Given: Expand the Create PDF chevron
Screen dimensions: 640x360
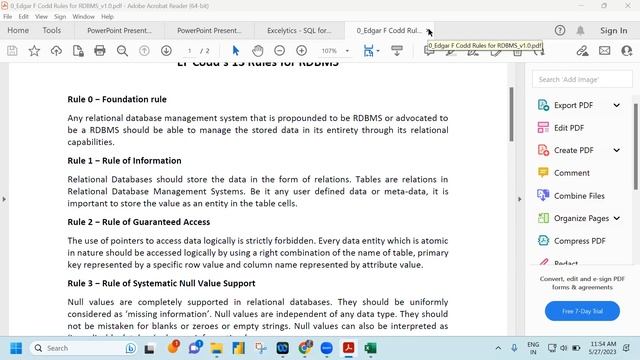Looking at the screenshot, I should click(617, 150).
